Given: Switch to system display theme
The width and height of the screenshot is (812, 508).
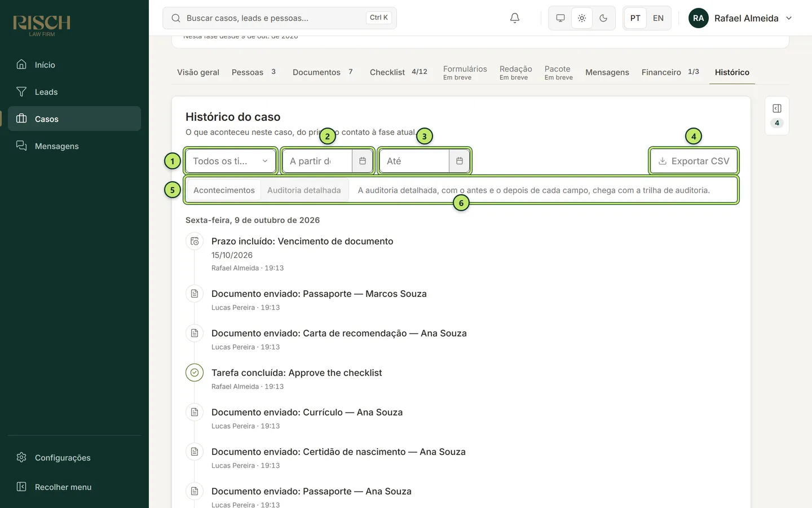Looking at the screenshot, I should pos(561,18).
